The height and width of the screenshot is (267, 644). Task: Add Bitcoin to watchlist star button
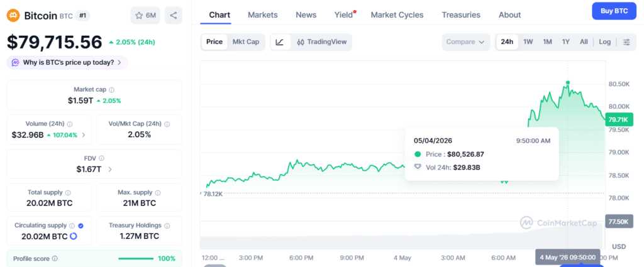pyautogui.click(x=145, y=16)
